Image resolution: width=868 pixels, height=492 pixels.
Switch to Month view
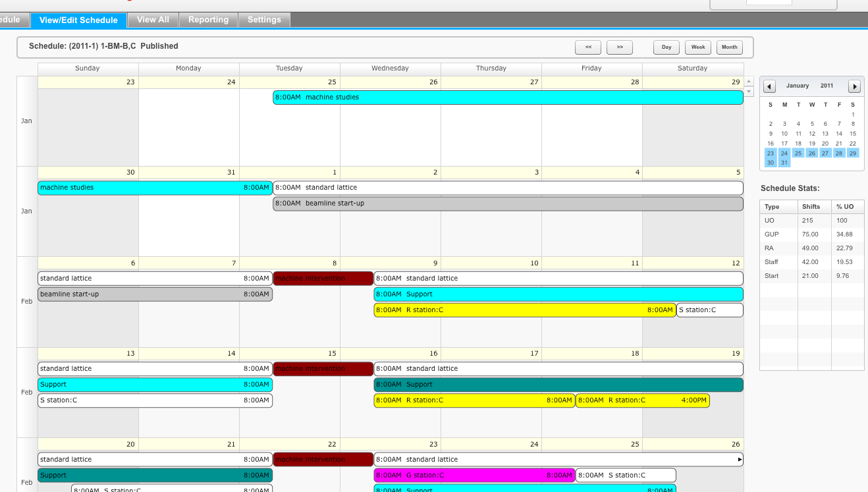tap(730, 47)
